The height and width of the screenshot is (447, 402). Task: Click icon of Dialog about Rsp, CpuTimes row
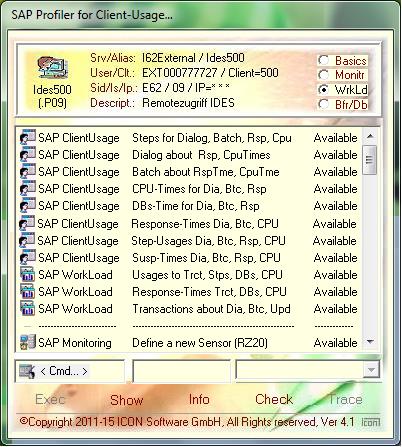(28, 154)
